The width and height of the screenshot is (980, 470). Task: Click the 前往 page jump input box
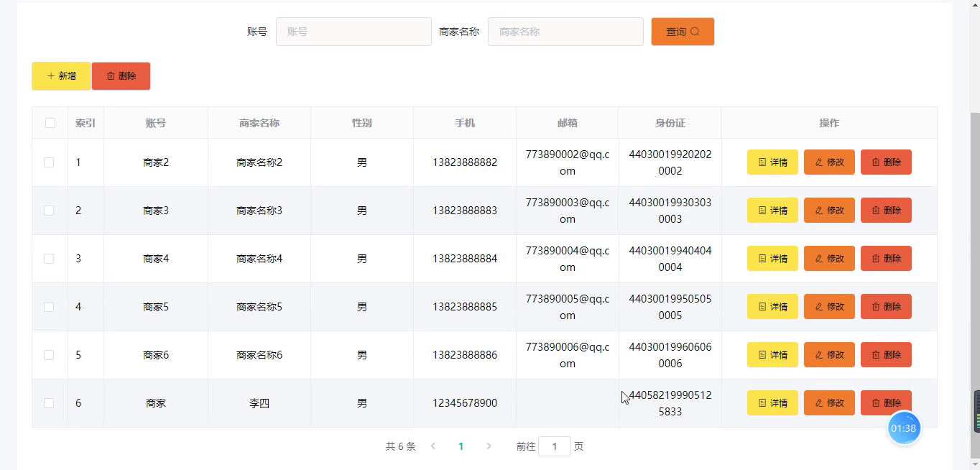click(x=555, y=446)
